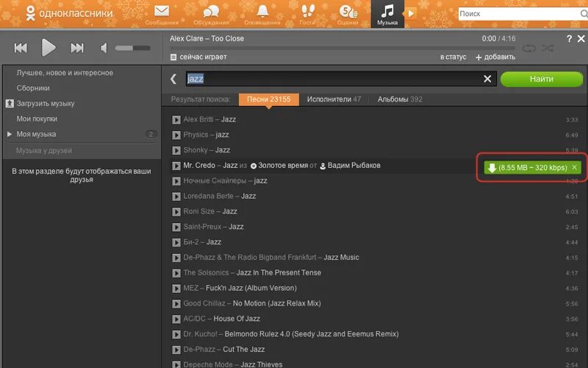588x368 pixels.
Task: Clear the jazz search with the X
Action: pyautogui.click(x=487, y=79)
